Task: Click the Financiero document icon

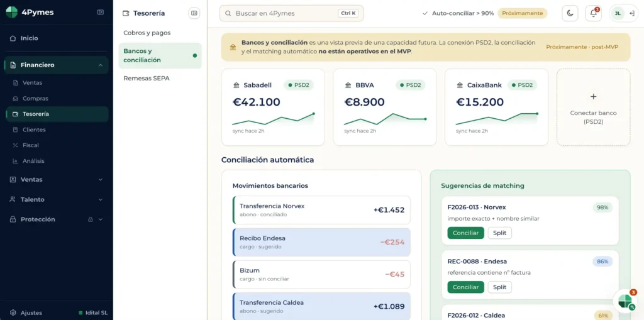Action: (13, 65)
